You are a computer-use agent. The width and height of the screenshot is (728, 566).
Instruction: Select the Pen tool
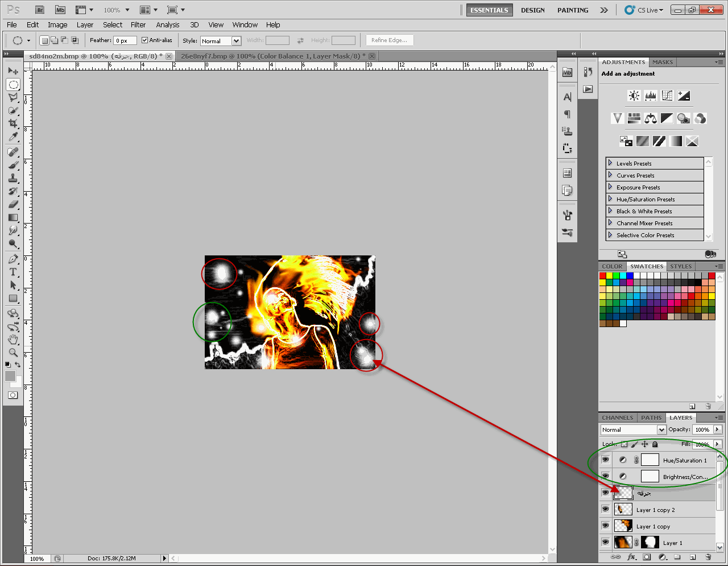coord(13,259)
